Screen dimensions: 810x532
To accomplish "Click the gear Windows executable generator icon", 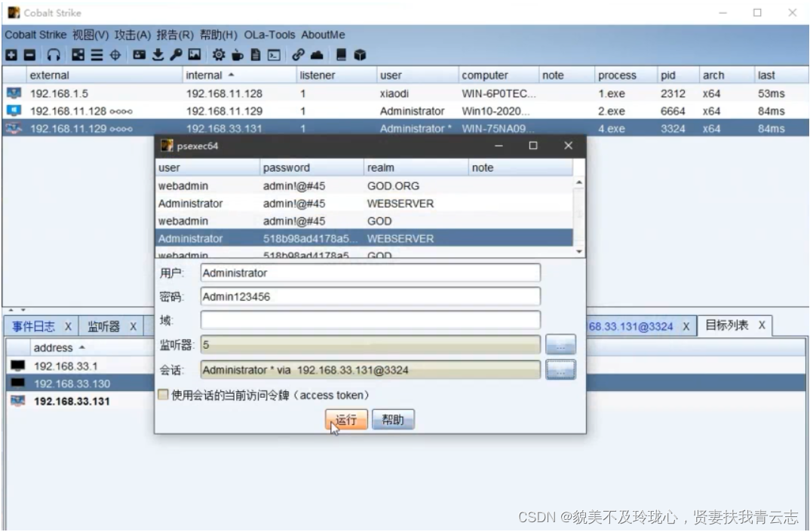I will 219,55.
